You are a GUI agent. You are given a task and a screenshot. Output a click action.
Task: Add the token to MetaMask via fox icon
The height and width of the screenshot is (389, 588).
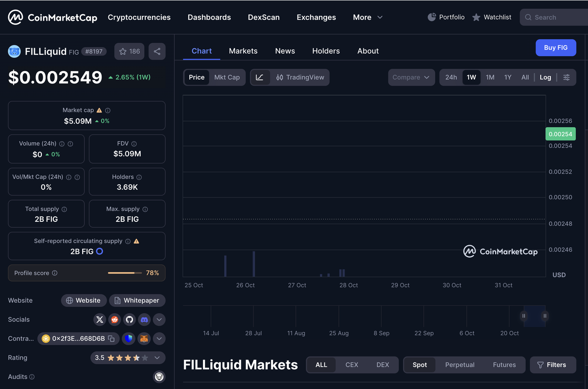[x=144, y=338]
